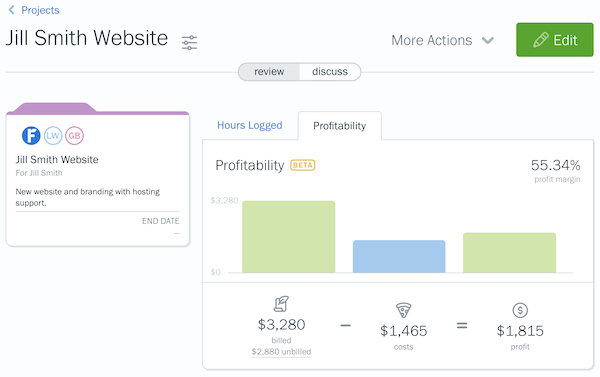The width and height of the screenshot is (600, 377).
Task: Click the Jill Smith Website card title
Action: coord(57,160)
